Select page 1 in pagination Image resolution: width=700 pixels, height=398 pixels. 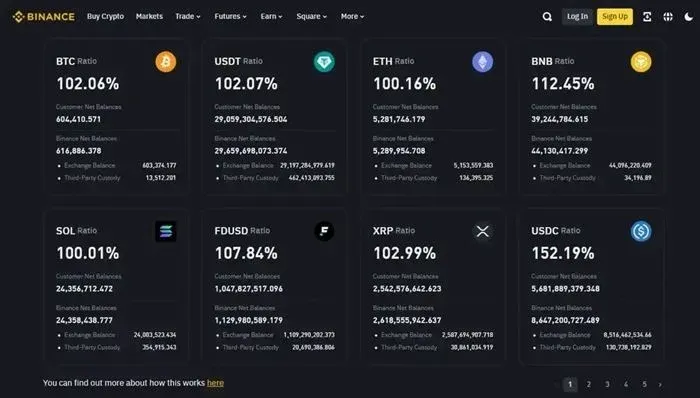pyautogui.click(x=570, y=384)
